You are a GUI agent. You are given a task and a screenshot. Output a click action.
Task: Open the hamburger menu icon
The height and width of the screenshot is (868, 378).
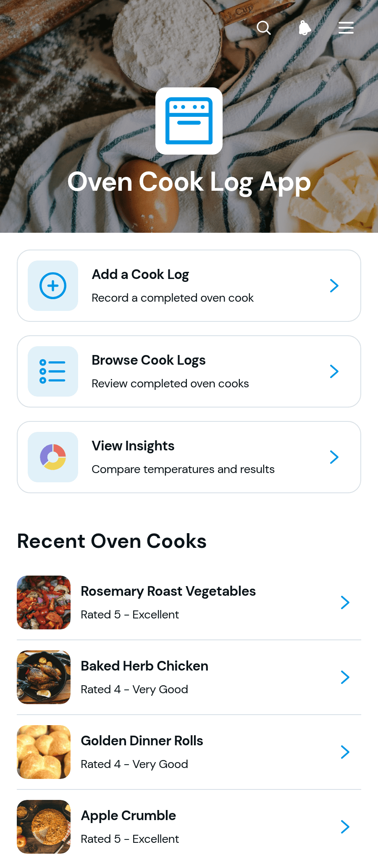click(x=346, y=28)
